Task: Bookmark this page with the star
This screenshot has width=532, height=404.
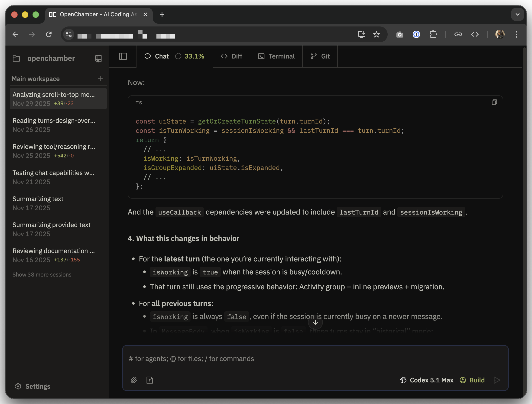Action: click(x=376, y=34)
